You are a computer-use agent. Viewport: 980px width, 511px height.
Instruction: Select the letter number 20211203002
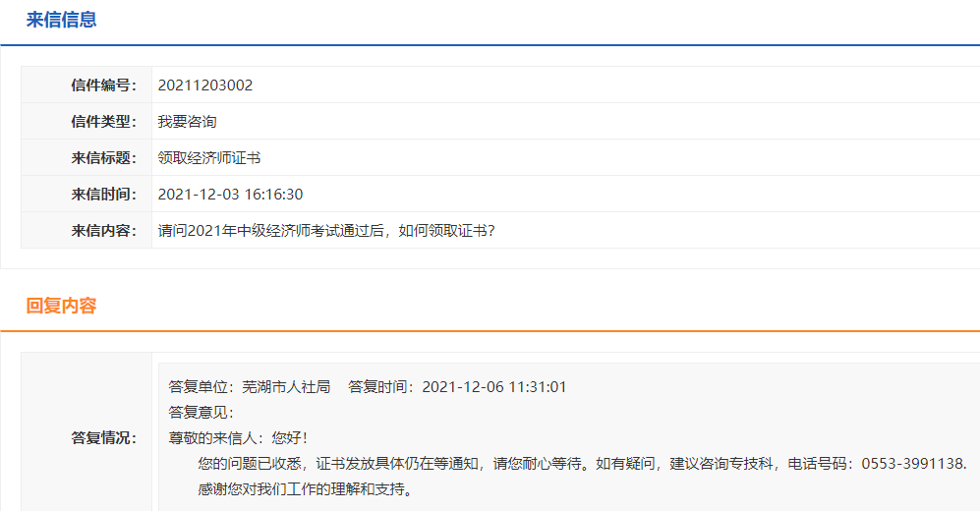pos(205,85)
